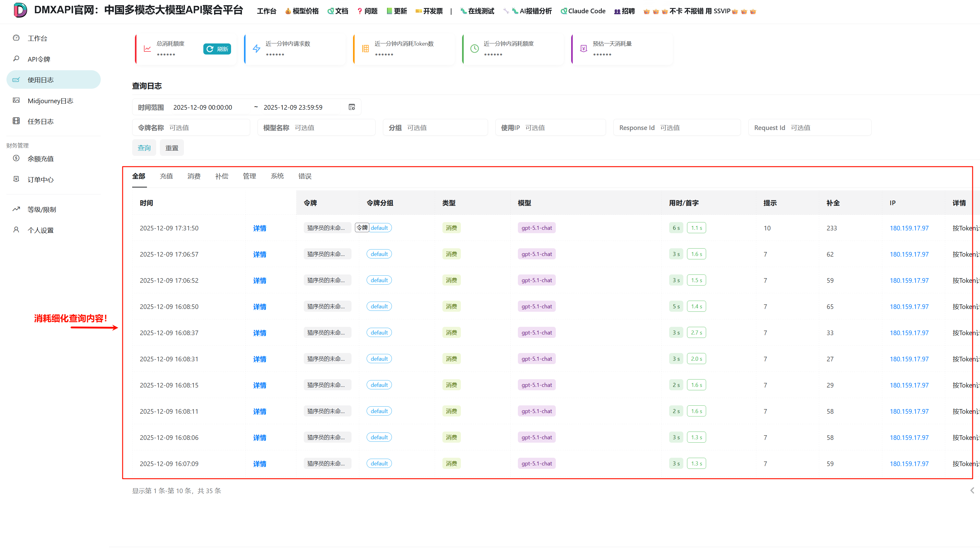Switch to the 错误 log tab

pyautogui.click(x=305, y=176)
